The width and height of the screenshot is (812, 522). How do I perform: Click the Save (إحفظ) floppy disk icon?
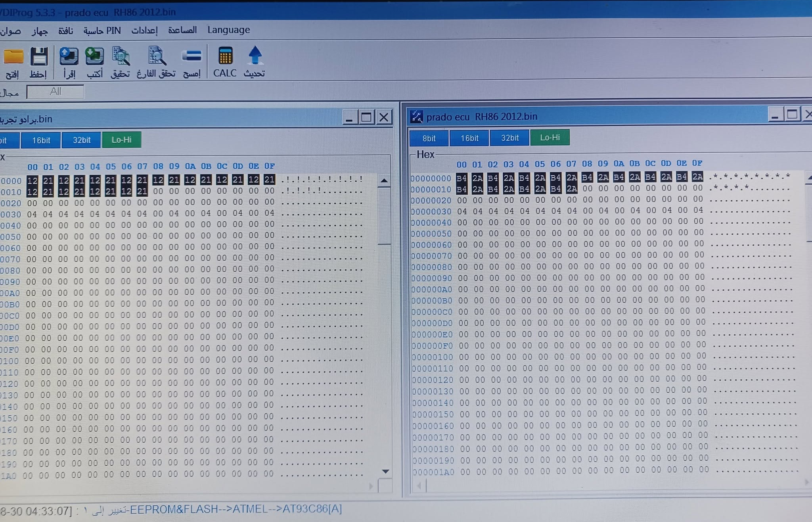39,56
